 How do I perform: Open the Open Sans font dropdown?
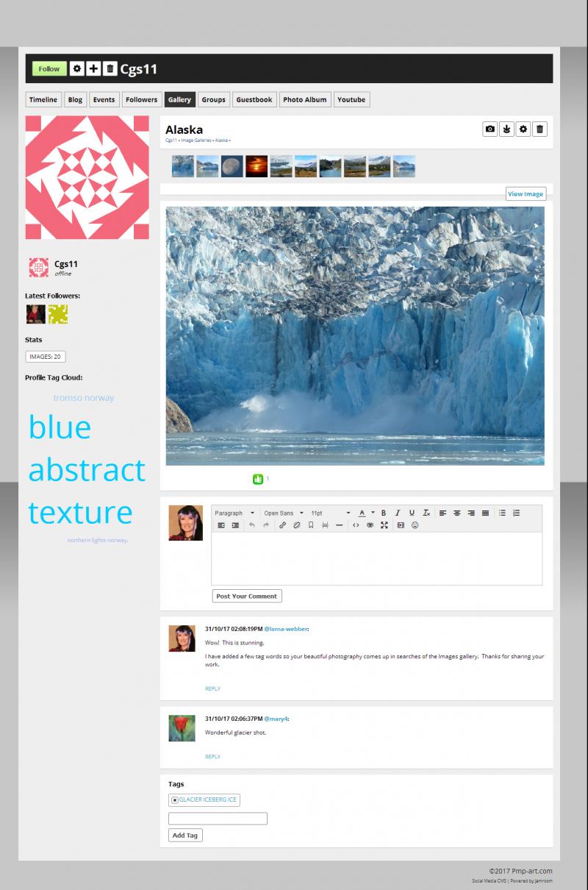[284, 513]
